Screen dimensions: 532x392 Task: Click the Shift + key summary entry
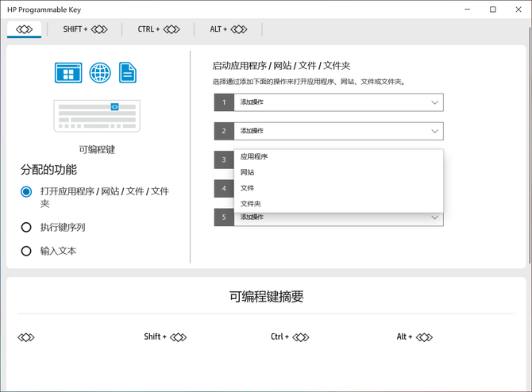(165, 337)
